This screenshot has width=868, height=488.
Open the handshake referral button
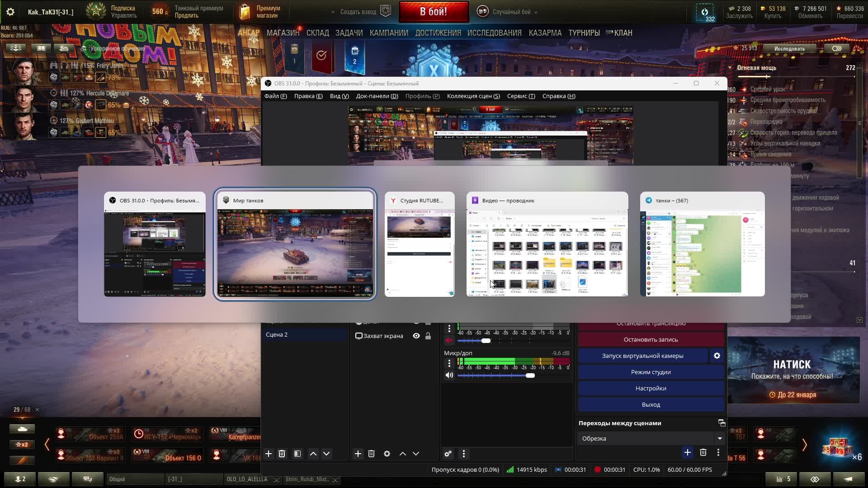click(54, 479)
